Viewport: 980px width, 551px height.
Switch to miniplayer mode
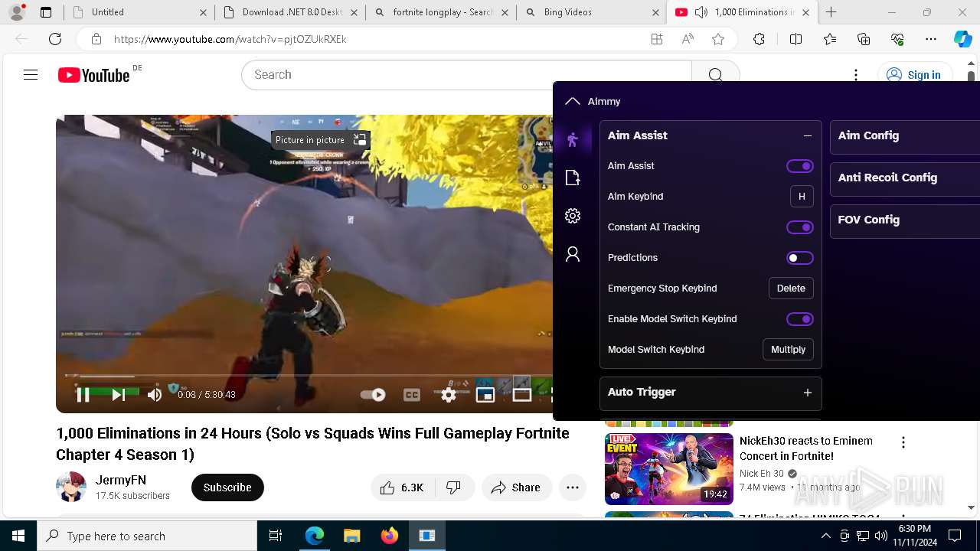click(485, 395)
